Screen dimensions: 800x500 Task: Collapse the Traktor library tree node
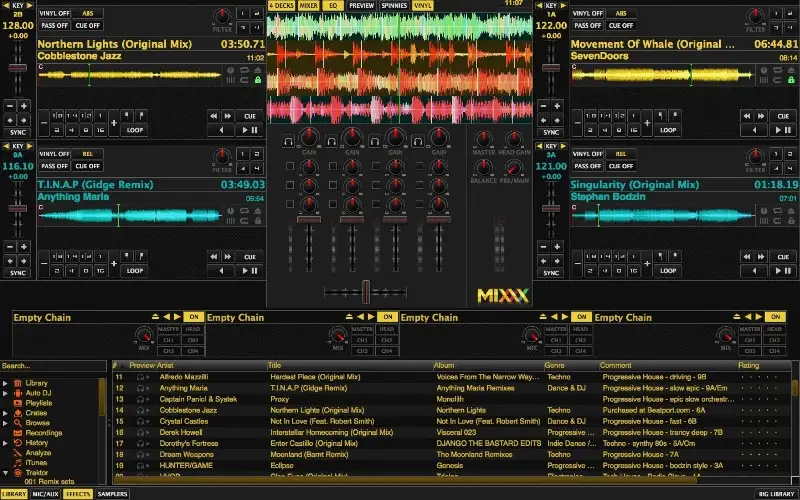5,471
